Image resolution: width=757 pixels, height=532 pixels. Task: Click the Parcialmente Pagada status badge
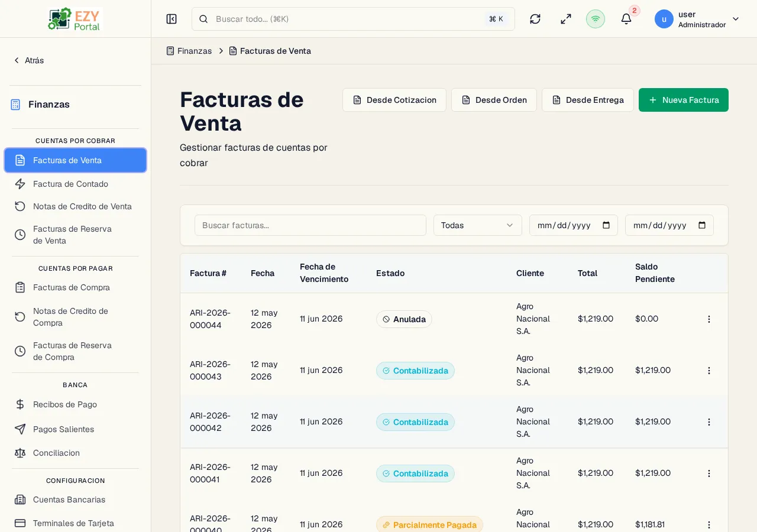(x=429, y=525)
